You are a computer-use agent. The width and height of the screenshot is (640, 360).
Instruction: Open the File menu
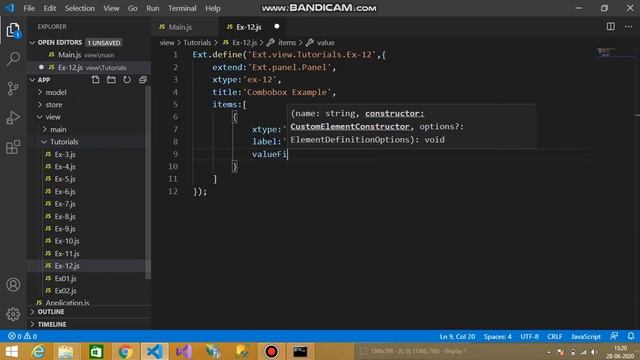pos(29,8)
